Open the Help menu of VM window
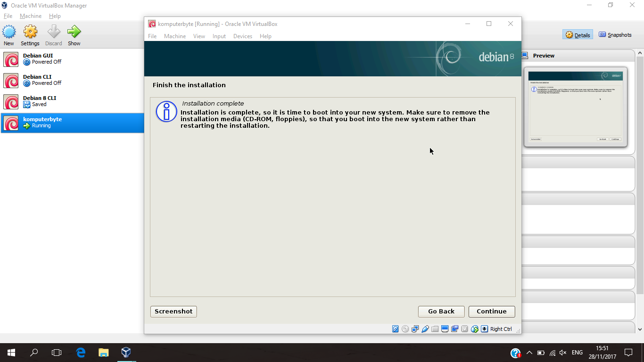Image resolution: width=644 pixels, height=362 pixels. click(265, 36)
